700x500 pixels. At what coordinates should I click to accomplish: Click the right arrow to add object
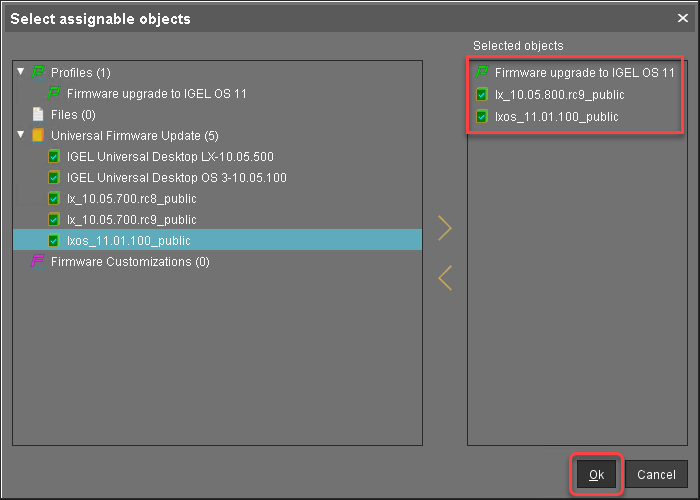pos(445,229)
